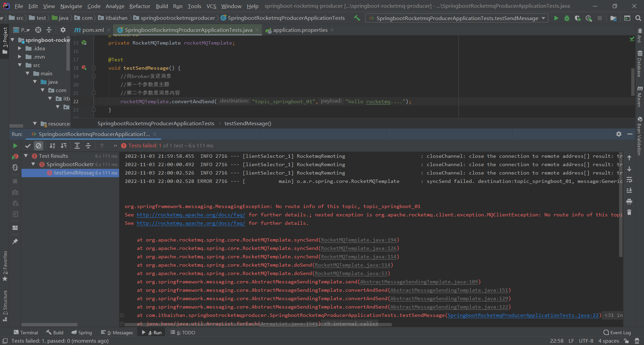Open Maven side panel
644x345 pixels.
tap(640, 96)
